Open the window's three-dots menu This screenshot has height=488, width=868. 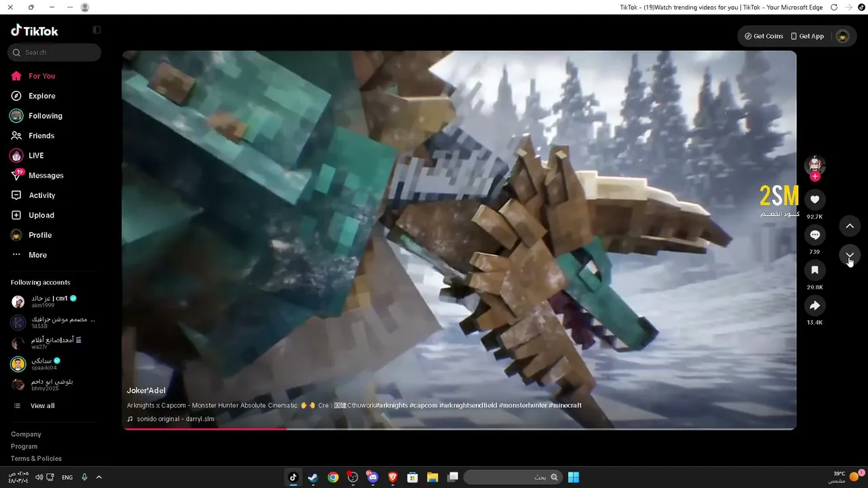tap(70, 7)
